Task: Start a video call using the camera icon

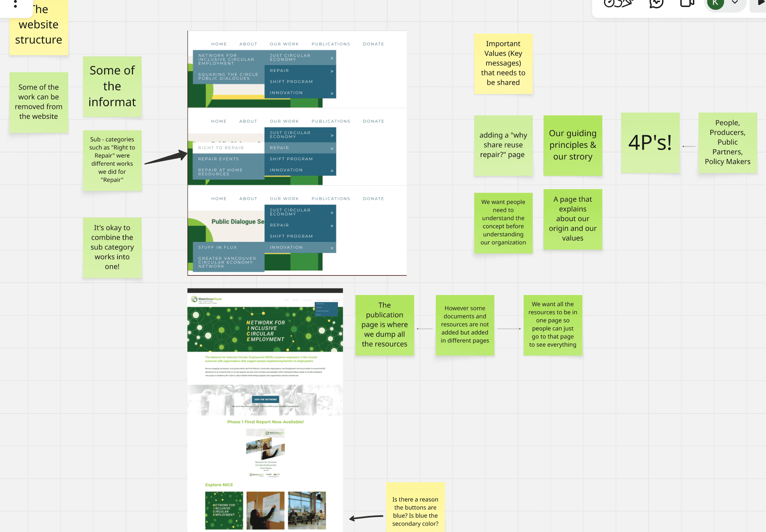Action: pyautogui.click(x=686, y=3)
